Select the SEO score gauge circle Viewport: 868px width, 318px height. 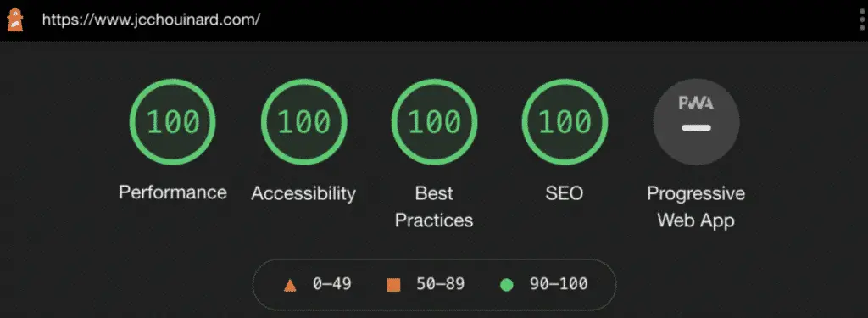point(565,122)
